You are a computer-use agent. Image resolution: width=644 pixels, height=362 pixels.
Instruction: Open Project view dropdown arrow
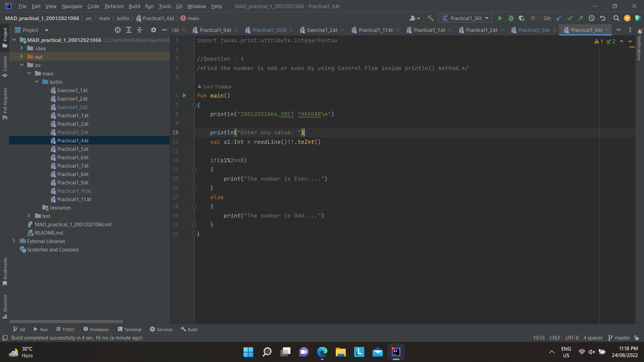coord(47,30)
